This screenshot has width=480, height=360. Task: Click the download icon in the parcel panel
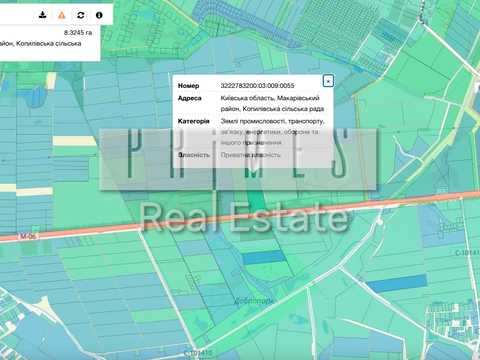[x=43, y=15]
